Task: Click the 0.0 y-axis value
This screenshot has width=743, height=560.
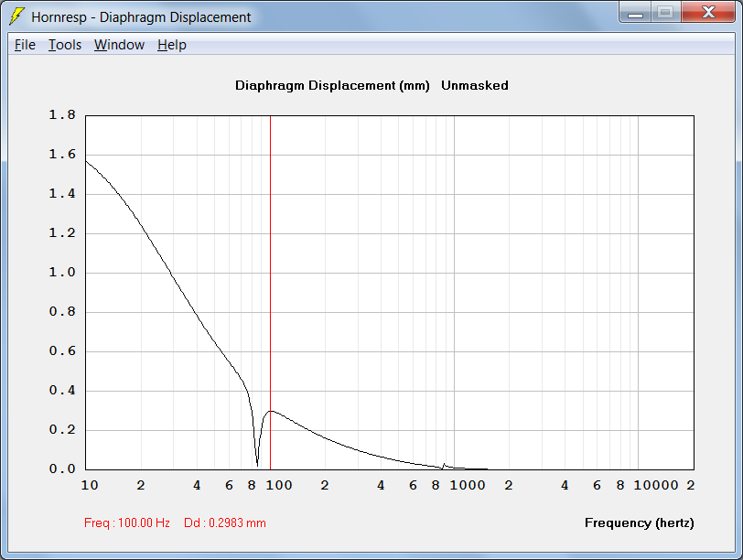Action: click(x=62, y=469)
